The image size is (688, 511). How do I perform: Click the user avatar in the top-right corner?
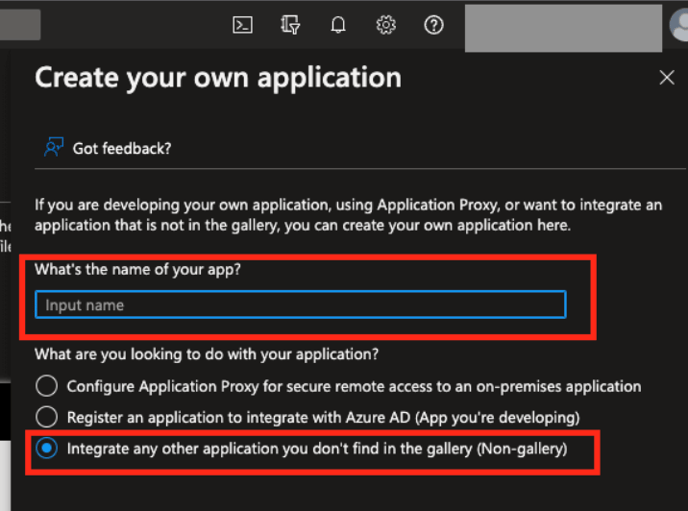tap(680, 26)
